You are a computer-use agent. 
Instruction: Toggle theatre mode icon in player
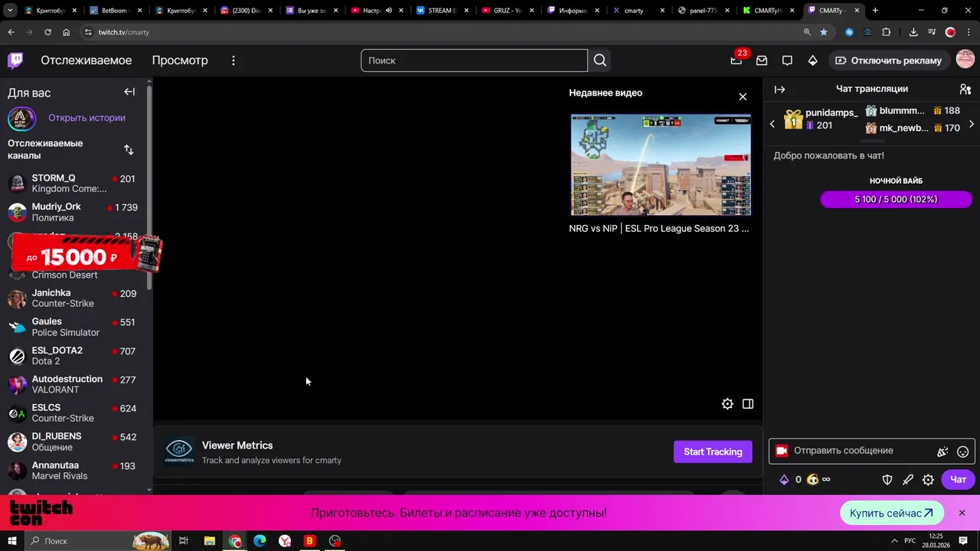point(748,404)
